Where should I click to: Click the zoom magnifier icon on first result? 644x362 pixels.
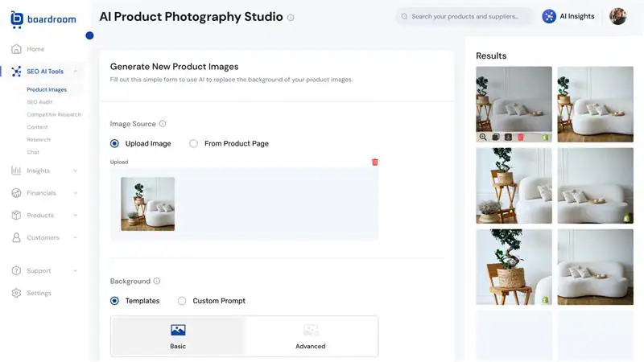tap(483, 138)
